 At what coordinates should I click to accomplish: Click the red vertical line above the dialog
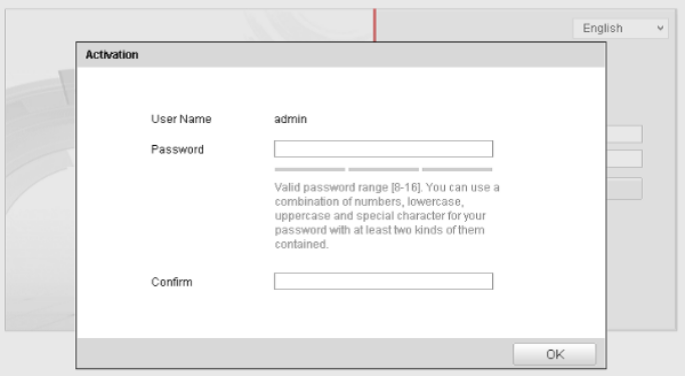point(375,25)
